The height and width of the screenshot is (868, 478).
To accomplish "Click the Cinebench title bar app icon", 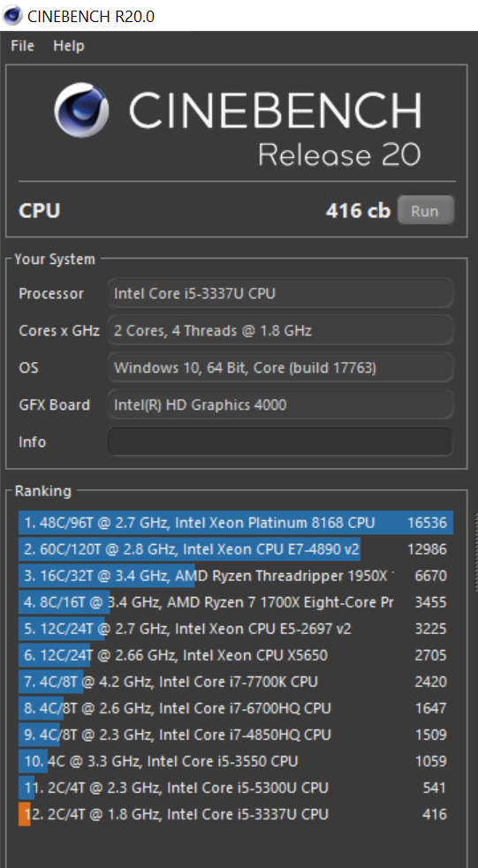I will 12,16.
